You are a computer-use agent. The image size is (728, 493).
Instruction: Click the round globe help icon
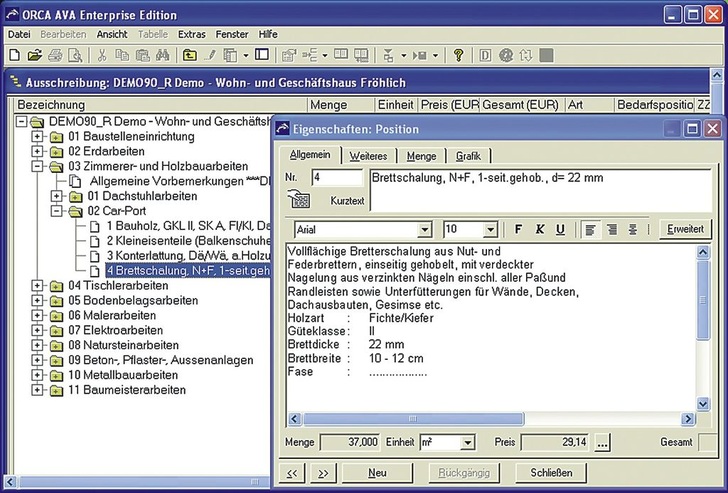[x=506, y=55]
